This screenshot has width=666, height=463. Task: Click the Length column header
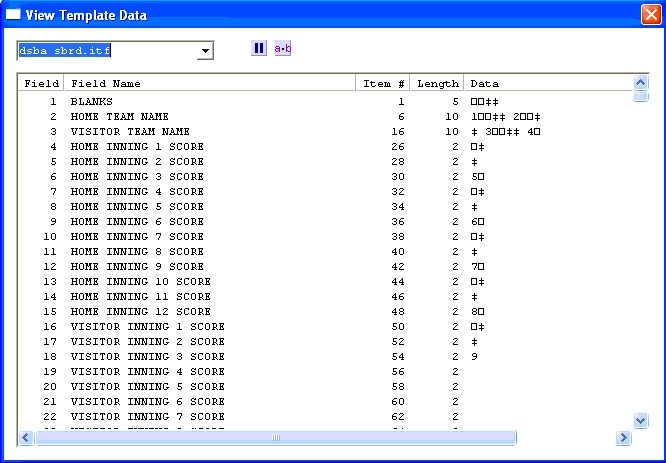[x=437, y=83]
